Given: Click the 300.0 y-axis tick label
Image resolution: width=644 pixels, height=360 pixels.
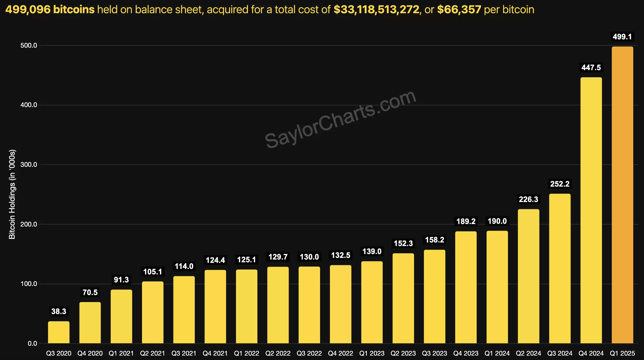Looking at the screenshot, I should point(29,165).
